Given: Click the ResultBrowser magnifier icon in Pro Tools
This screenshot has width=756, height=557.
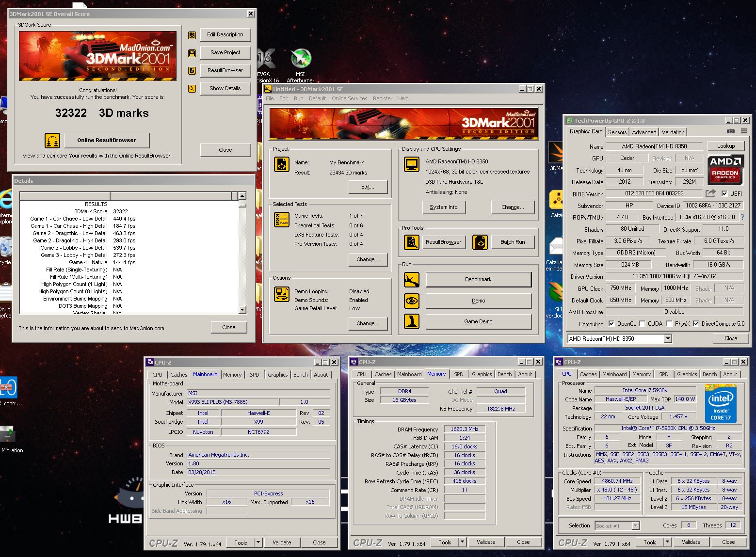Looking at the screenshot, I should pos(412,242).
